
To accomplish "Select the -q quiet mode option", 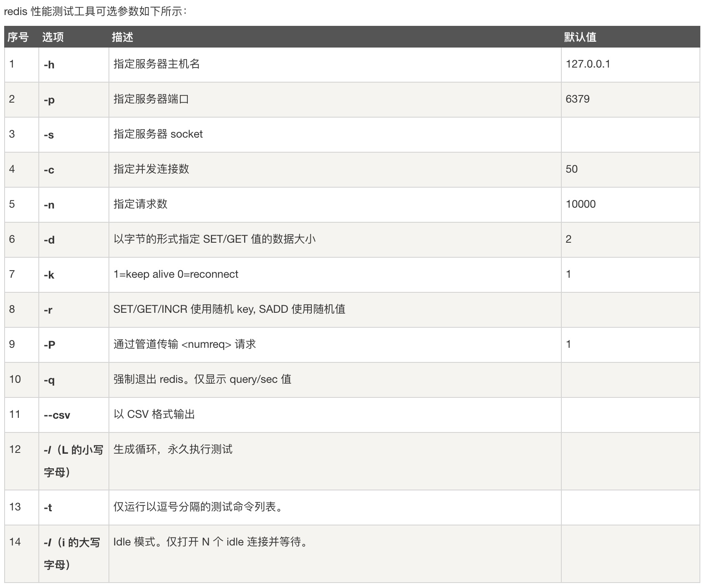I will point(50,379).
